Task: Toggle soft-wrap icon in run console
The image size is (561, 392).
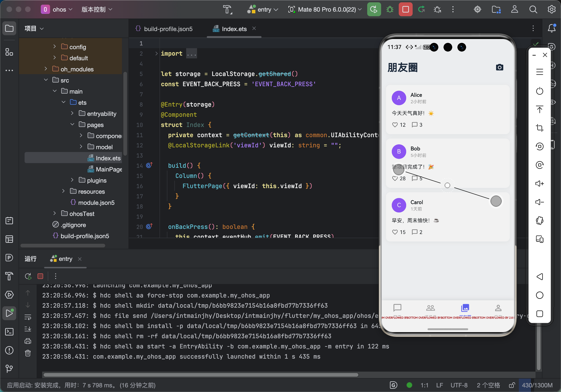Action: coord(28,317)
